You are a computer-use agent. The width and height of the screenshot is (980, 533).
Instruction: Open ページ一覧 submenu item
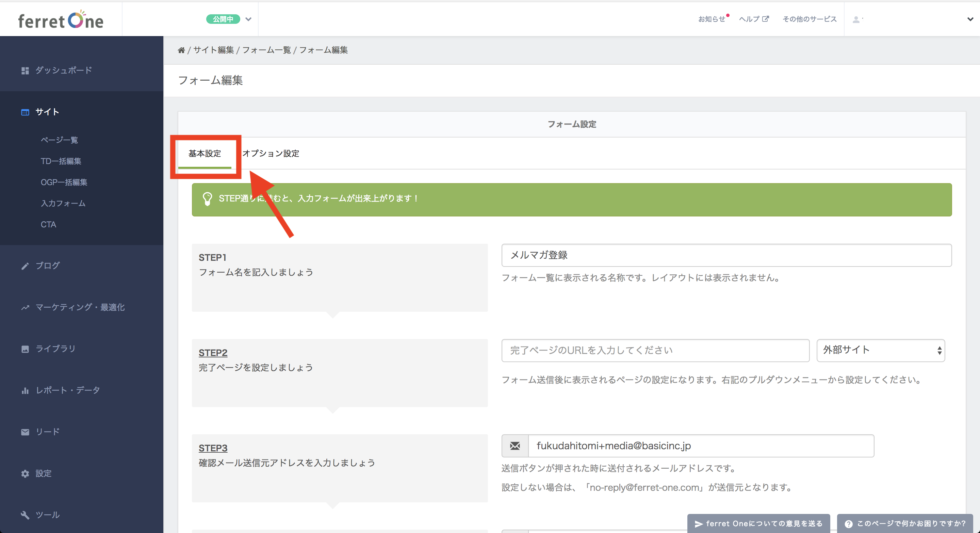(x=59, y=140)
